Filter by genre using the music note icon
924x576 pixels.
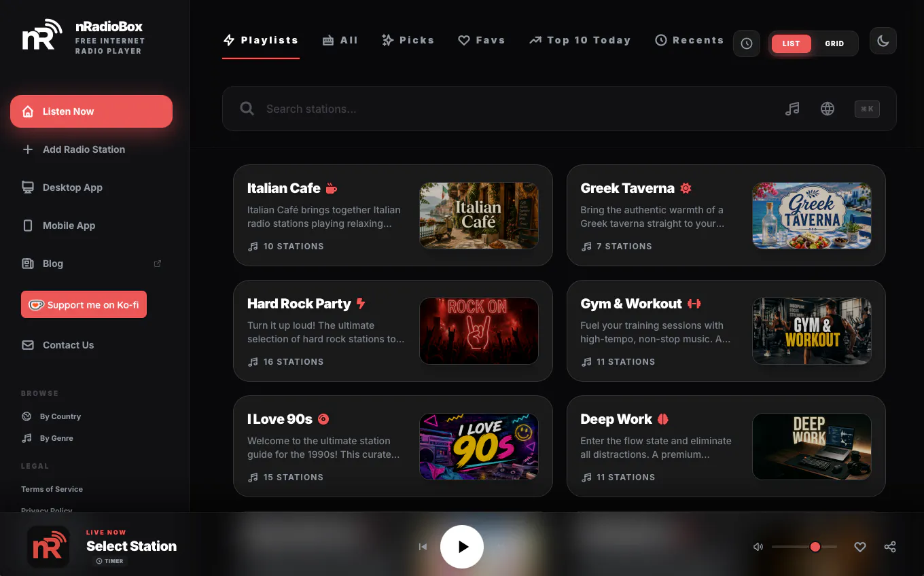792,109
